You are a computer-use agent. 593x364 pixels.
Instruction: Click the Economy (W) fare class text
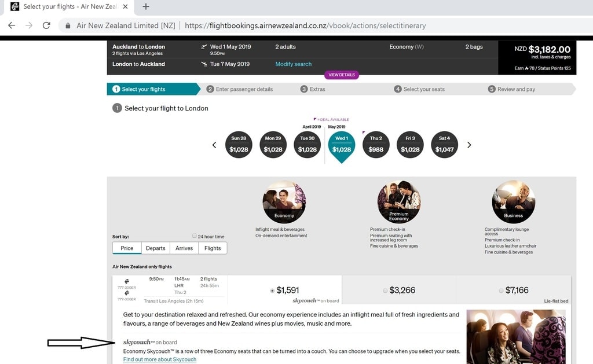pyautogui.click(x=407, y=46)
